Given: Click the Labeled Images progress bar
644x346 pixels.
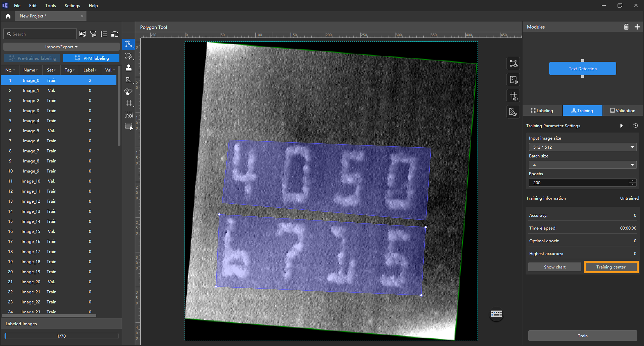Looking at the screenshot, I should (61, 336).
